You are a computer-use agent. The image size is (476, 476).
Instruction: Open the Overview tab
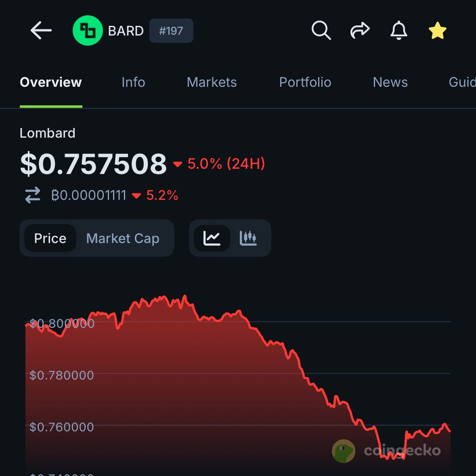coord(51,82)
